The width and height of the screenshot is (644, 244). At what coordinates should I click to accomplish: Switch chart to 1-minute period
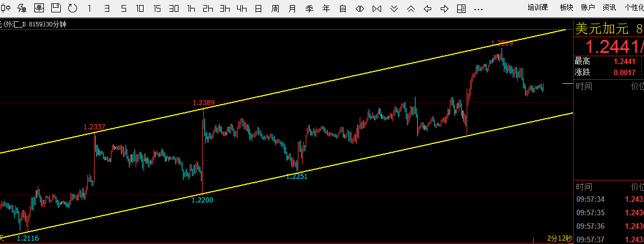click(x=90, y=8)
